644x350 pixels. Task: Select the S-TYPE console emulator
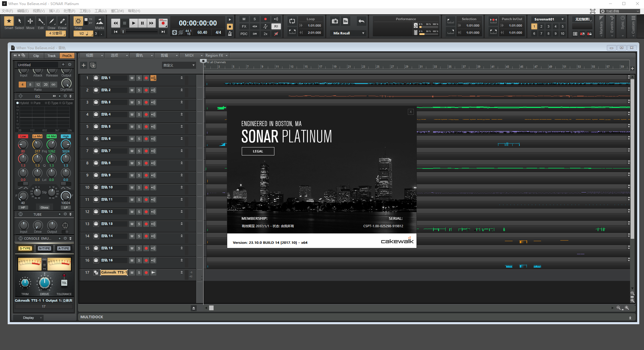coord(25,249)
